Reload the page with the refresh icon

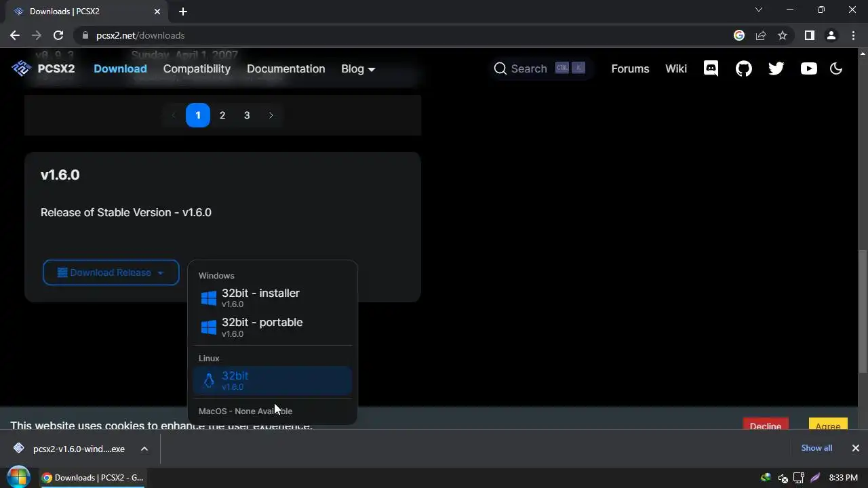click(x=58, y=35)
